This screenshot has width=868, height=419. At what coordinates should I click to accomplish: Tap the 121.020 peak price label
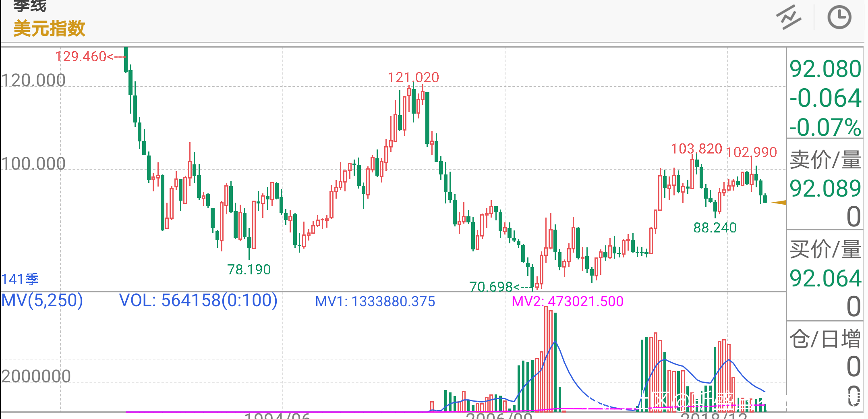pos(413,77)
